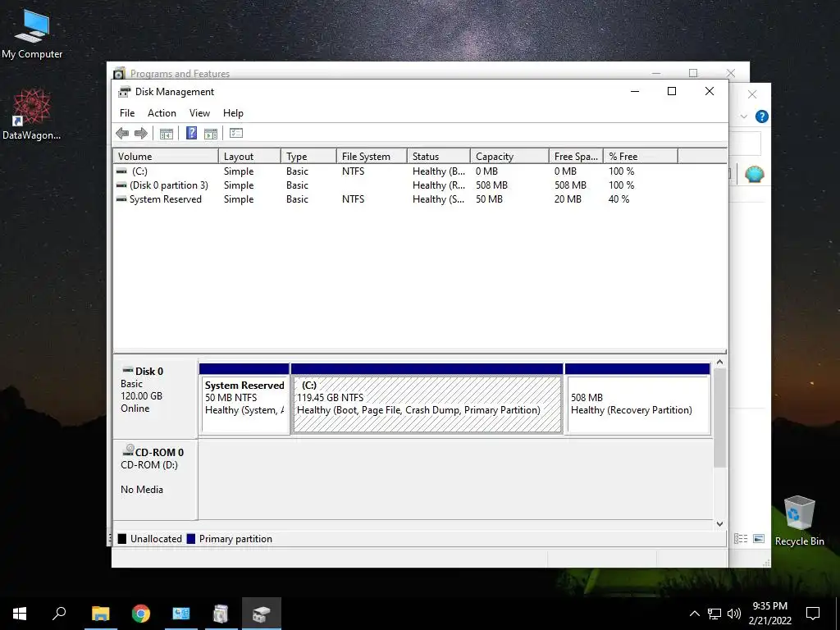Click the Back arrow in Disk Management toolbar
The height and width of the screenshot is (630, 840).
pyautogui.click(x=122, y=134)
